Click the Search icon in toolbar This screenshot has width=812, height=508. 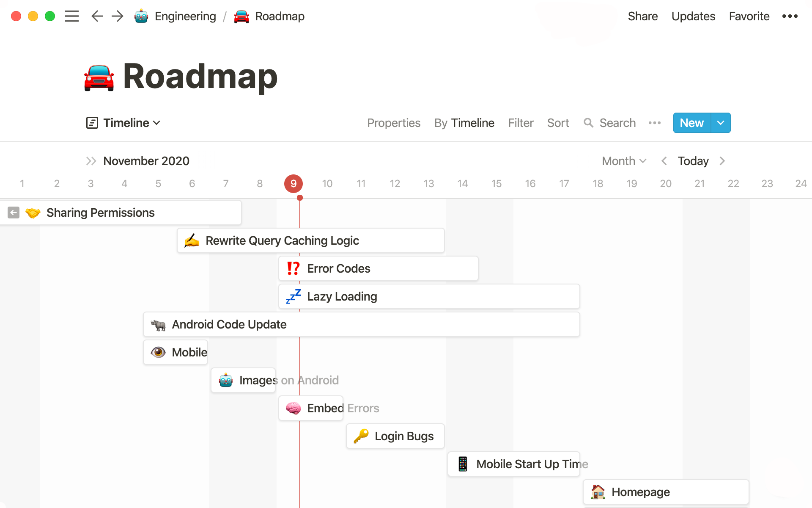tap(588, 122)
